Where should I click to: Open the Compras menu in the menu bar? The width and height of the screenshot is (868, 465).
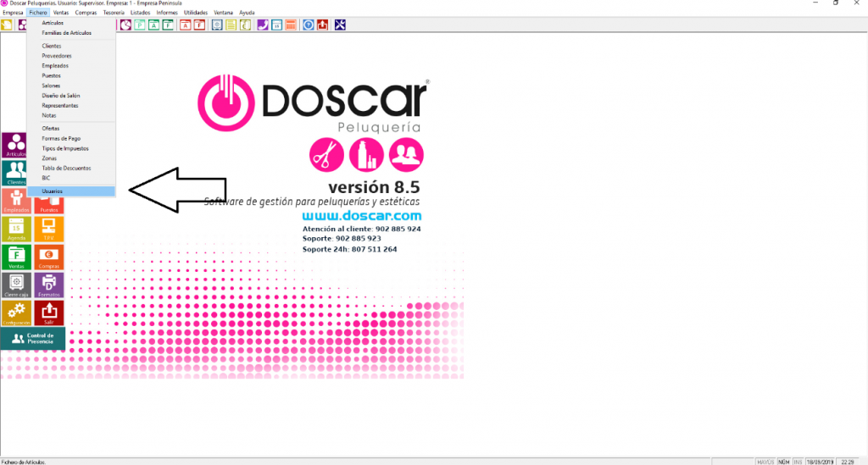pyautogui.click(x=86, y=12)
